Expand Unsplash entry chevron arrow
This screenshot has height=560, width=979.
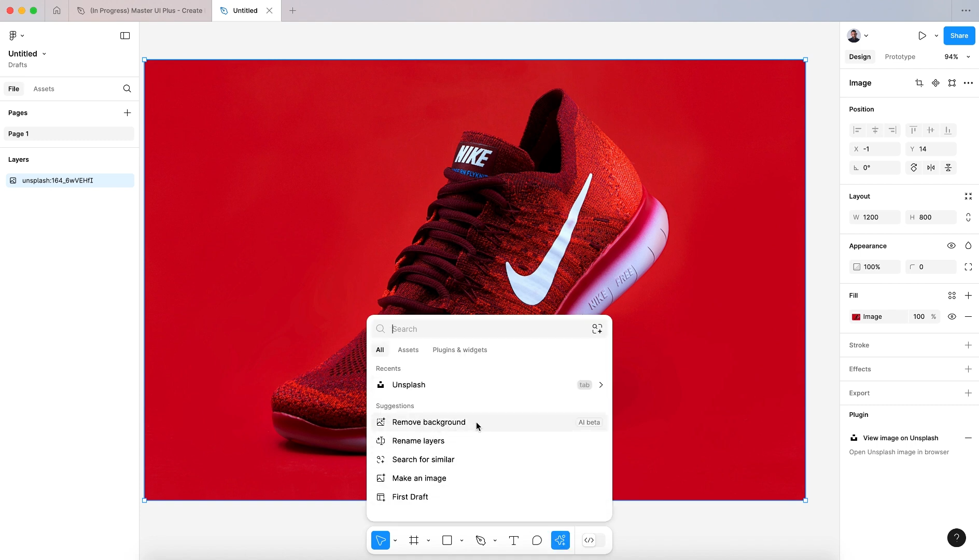point(601,385)
